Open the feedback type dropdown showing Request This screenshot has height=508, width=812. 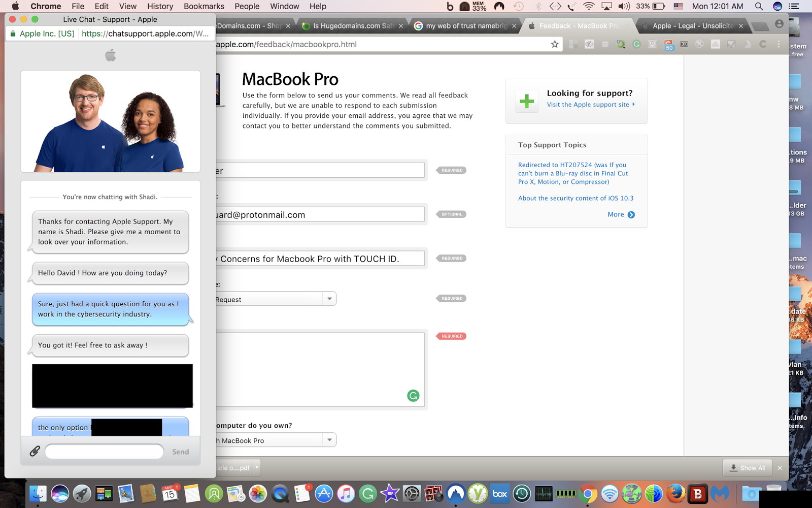tap(275, 299)
